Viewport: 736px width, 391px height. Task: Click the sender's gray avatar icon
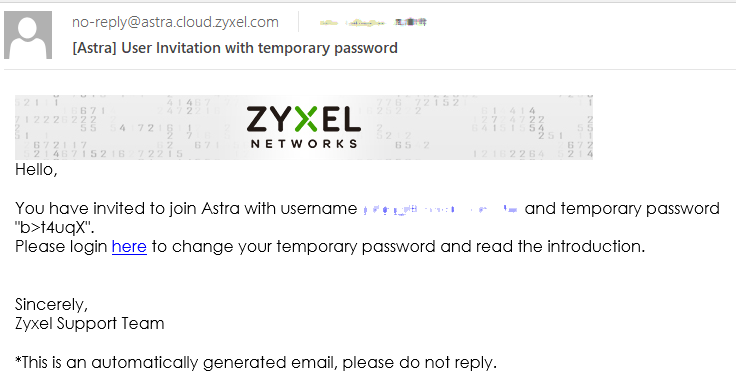[x=28, y=35]
